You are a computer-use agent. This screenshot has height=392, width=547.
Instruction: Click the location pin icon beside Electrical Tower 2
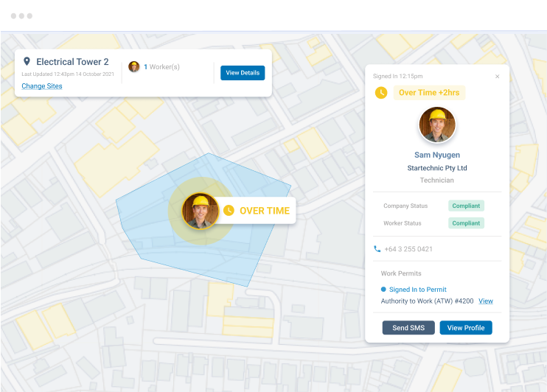pyautogui.click(x=27, y=61)
